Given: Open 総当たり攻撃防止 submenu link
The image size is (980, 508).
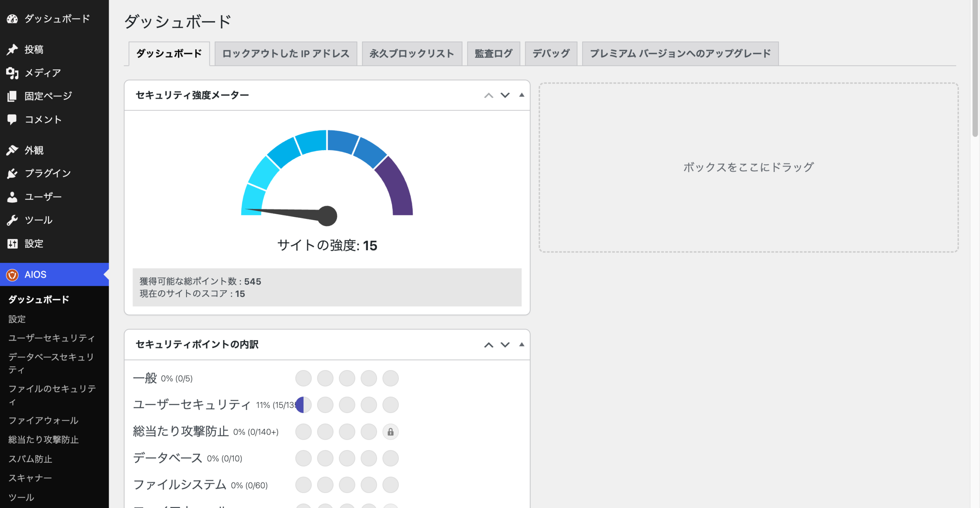Looking at the screenshot, I should (x=43, y=439).
